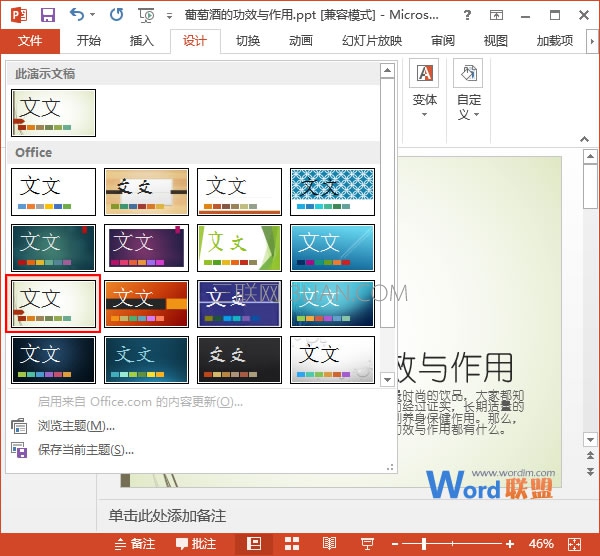The image size is (600, 556).
Task: Open the customize quick access toolbar dropdown
Action: (x=170, y=16)
